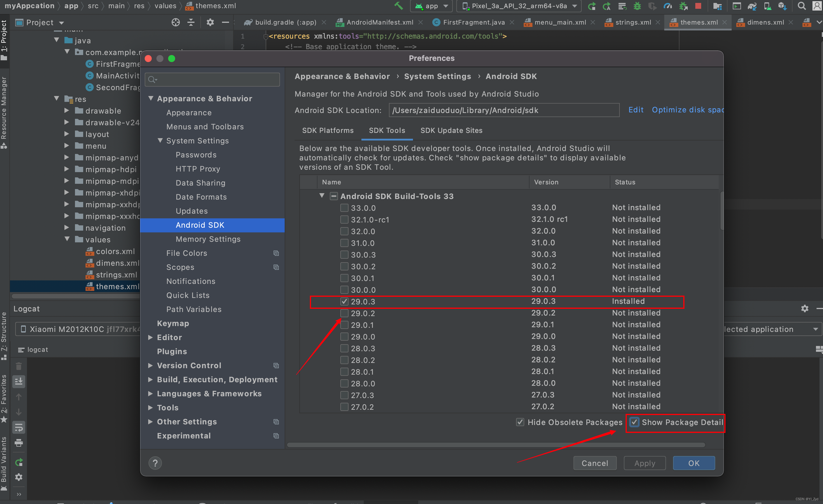This screenshot has height=504, width=823.
Task: Click the help question mark button
Action: tap(155, 463)
